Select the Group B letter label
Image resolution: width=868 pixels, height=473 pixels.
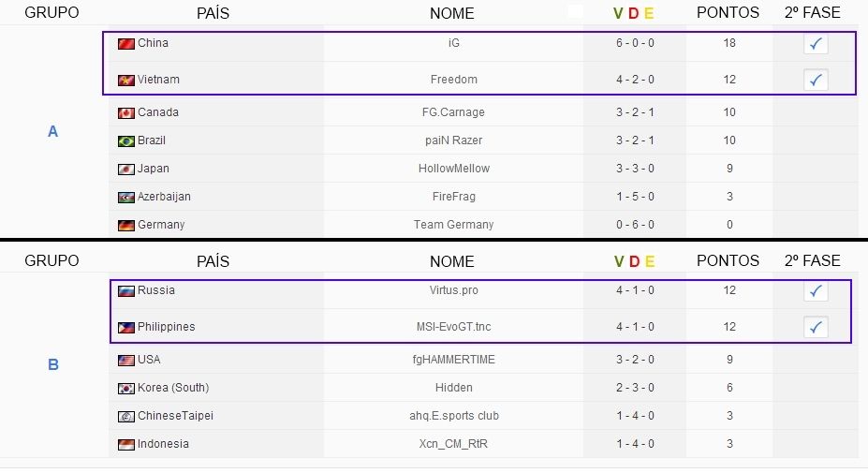53,364
